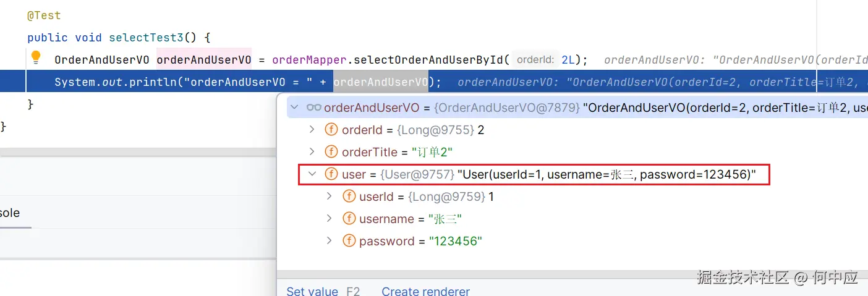Image resolution: width=868 pixels, height=296 pixels.
Task: Click the field icon next to password
Action: tap(349, 241)
